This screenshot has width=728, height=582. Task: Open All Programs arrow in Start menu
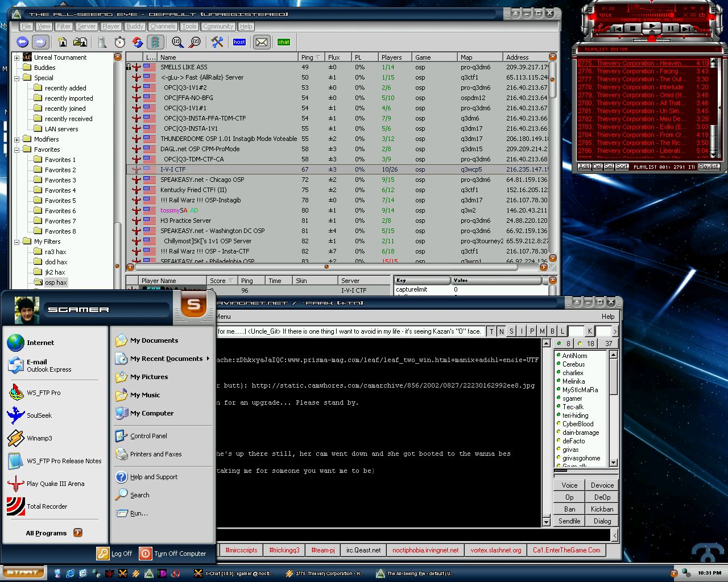[78, 533]
